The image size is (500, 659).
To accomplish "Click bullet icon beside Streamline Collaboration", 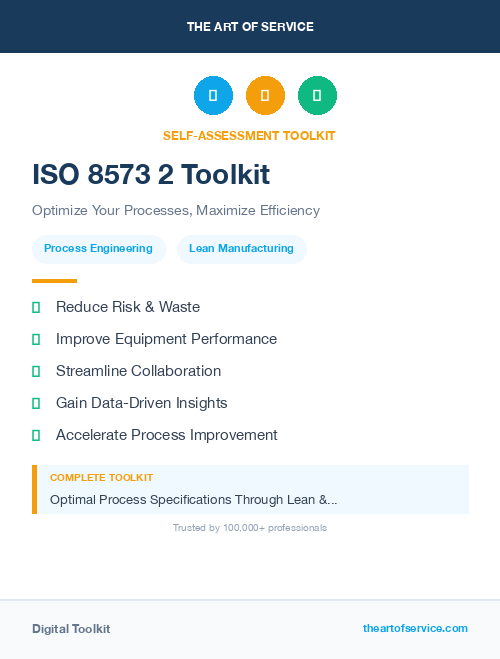I will click(36, 371).
